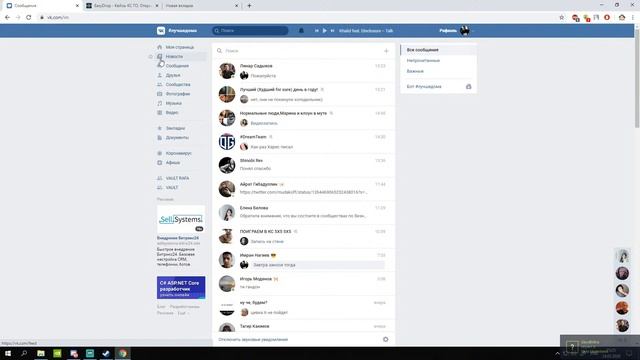Click the Закладки star icon

160,128
